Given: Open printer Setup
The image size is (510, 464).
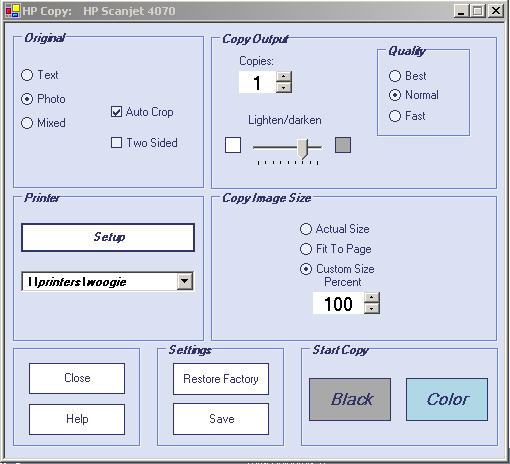Looking at the screenshot, I should click(x=108, y=237).
